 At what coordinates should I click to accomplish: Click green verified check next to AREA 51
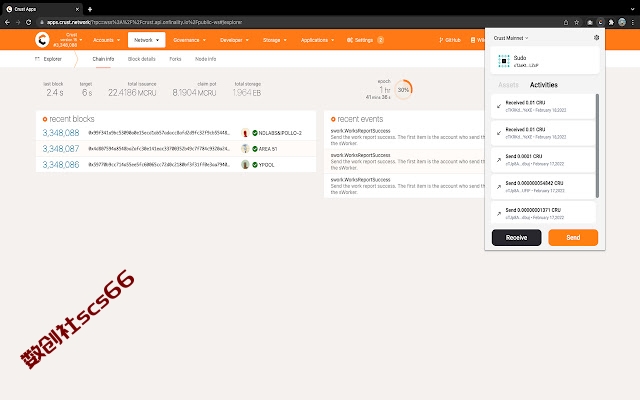tap(255, 149)
